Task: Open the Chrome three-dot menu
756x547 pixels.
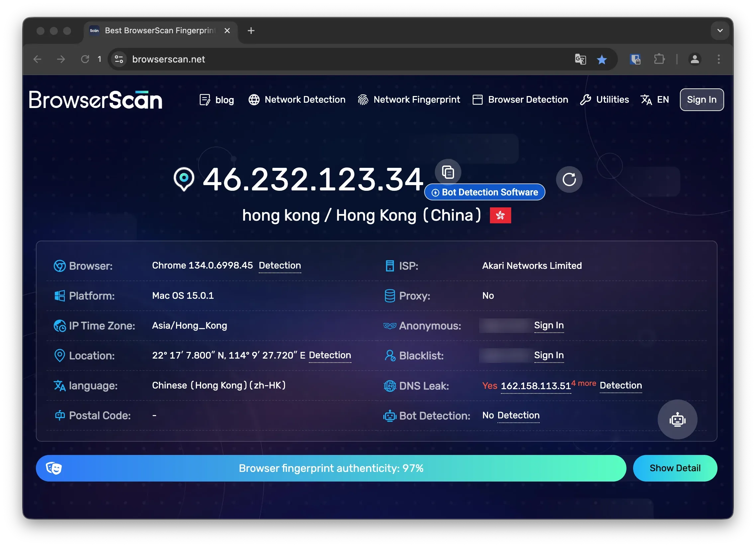Action: pos(718,59)
